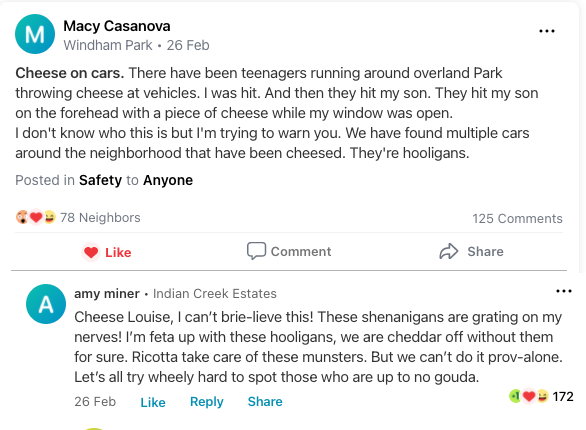Open the post's three-dot options menu
Viewport: 586px width, 430px height.
point(547,31)
